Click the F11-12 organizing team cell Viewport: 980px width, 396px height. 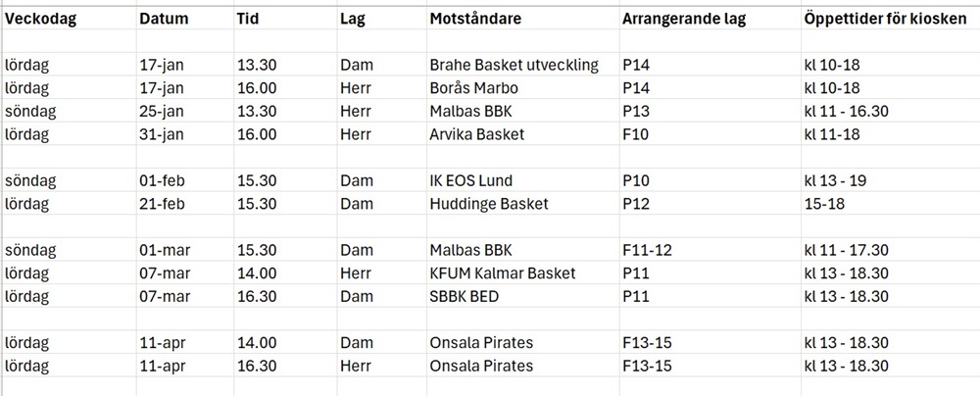[647, 250]
